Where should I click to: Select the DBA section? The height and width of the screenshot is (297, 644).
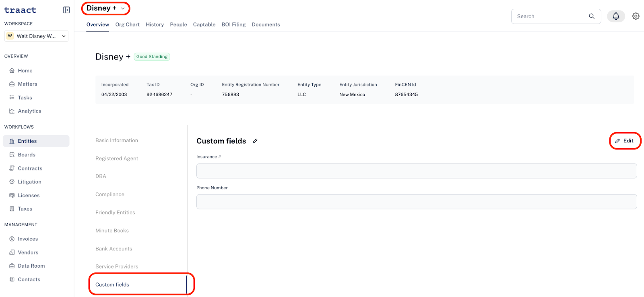tap(101, 176)
